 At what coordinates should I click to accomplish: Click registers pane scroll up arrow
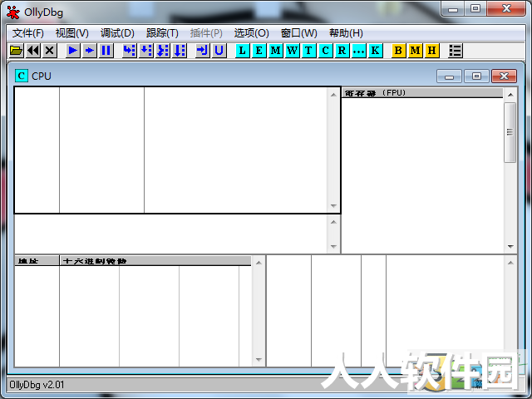510,95
